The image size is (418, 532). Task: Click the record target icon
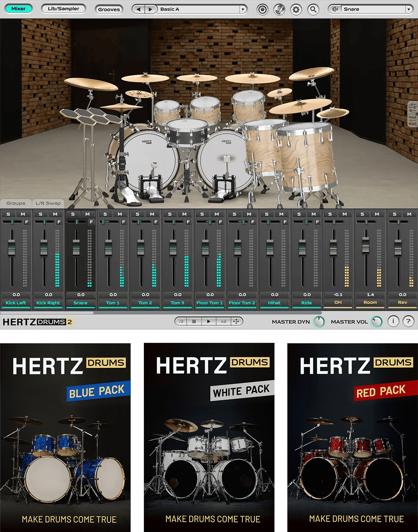tap(262, 9)
